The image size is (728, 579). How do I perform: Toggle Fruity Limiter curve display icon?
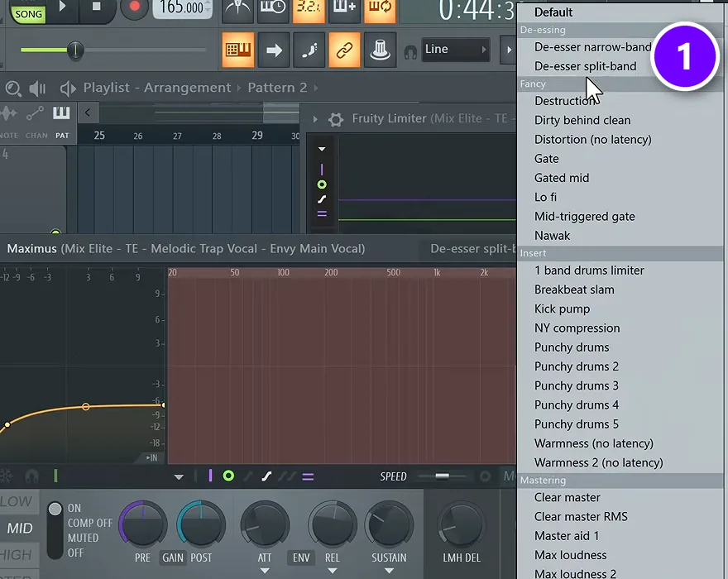point(322,199)
